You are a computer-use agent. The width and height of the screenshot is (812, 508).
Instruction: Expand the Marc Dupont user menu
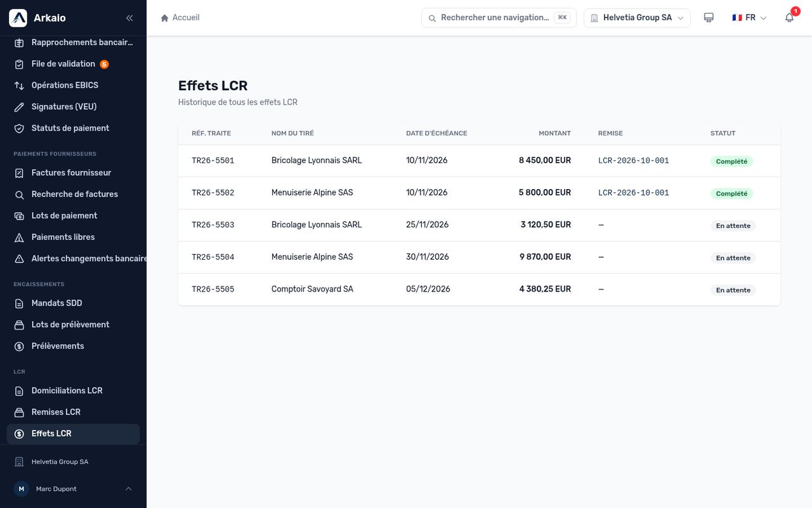[x=73, y=489]
